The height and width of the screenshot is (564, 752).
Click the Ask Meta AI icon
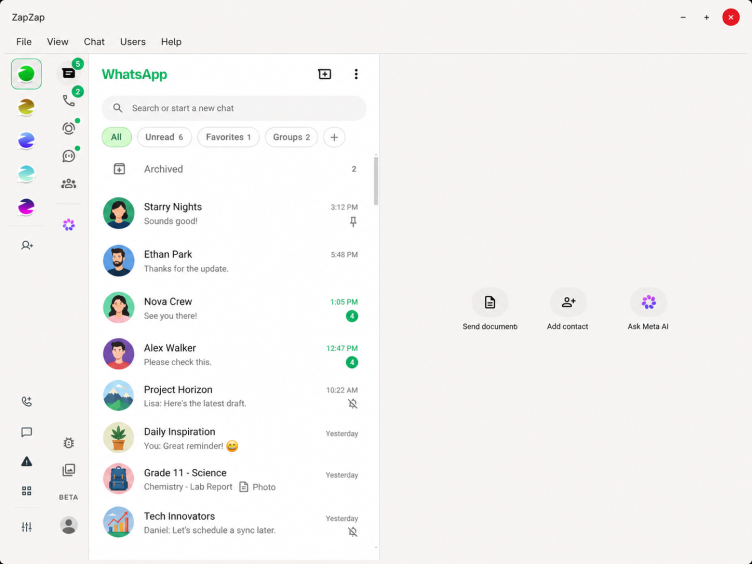point(648,302)
